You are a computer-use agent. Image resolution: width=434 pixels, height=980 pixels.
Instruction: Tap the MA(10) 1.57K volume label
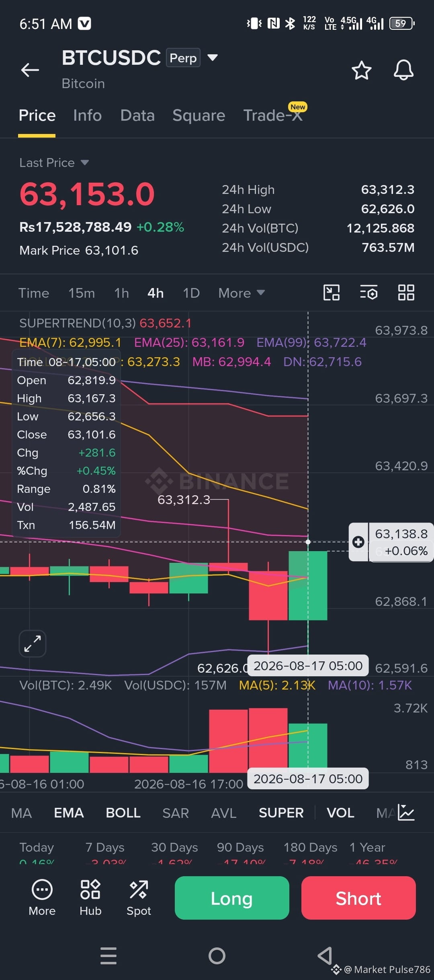click(370, 685)
